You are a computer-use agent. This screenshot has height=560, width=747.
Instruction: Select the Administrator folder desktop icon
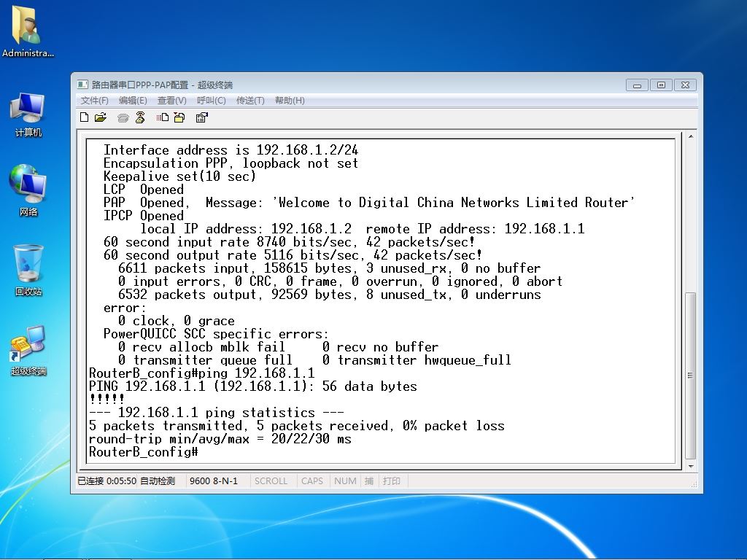tap(28, 31)
